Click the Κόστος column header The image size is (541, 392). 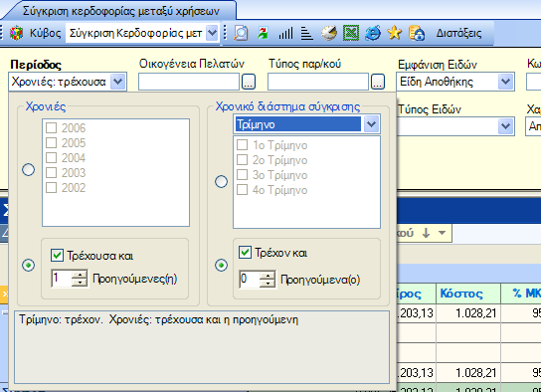pyautogui.click(x=468, y=294)
